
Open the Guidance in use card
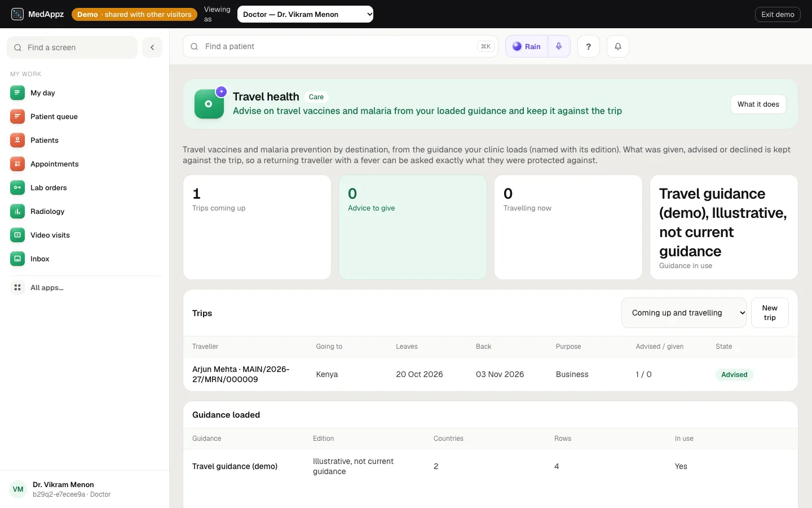[724, 227]
